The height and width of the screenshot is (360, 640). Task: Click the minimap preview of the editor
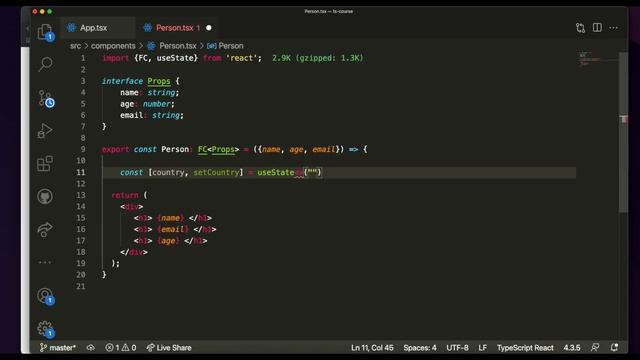point(598,59)
